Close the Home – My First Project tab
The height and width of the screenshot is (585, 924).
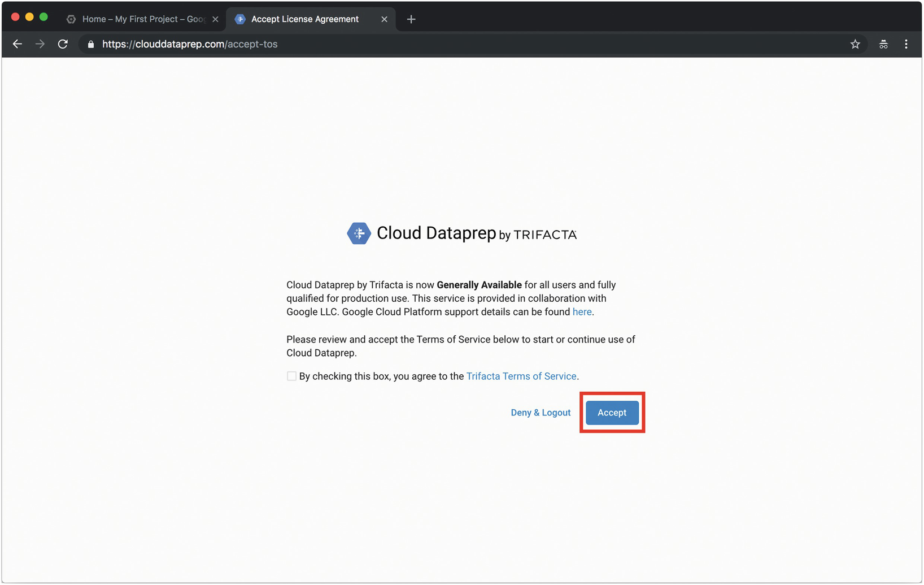click(x=215, y=19)
